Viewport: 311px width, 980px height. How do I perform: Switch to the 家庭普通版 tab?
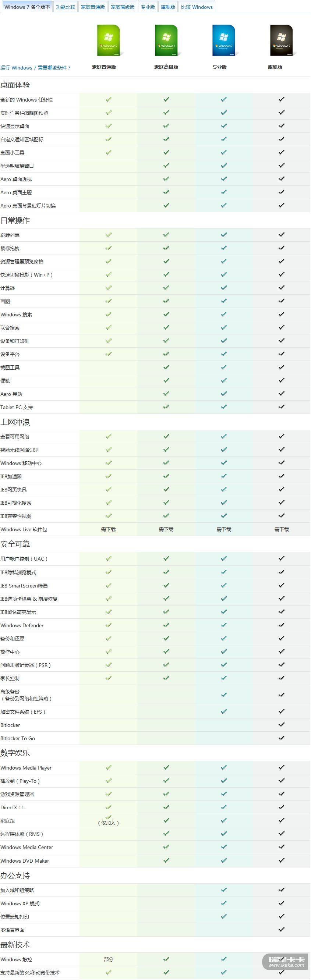[x=93, y=7]
